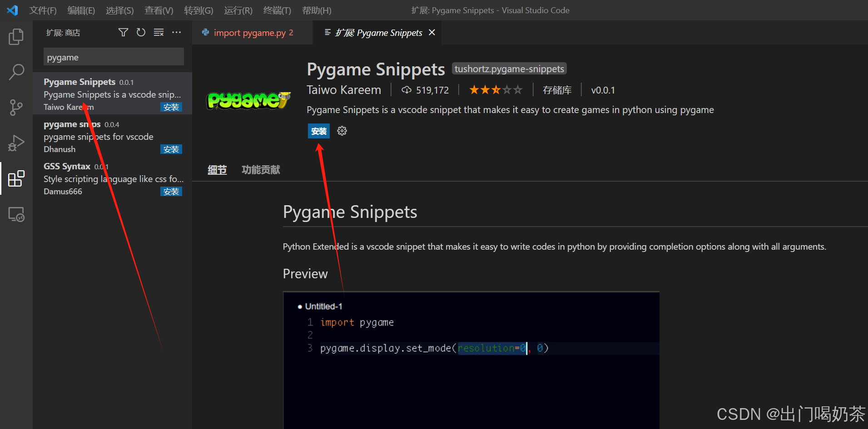The image size is (868, 429).
Task: Close the Pygame Snippets extension tab
Action: 432,32
